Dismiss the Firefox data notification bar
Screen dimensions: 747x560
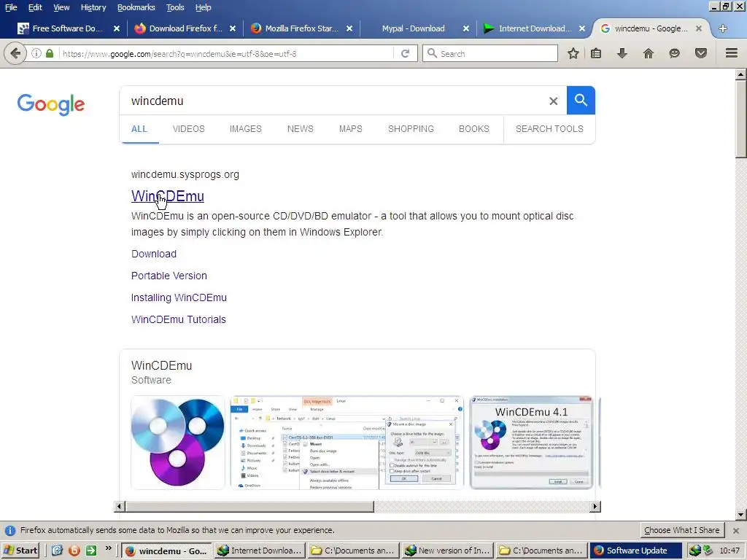point(735,531)
